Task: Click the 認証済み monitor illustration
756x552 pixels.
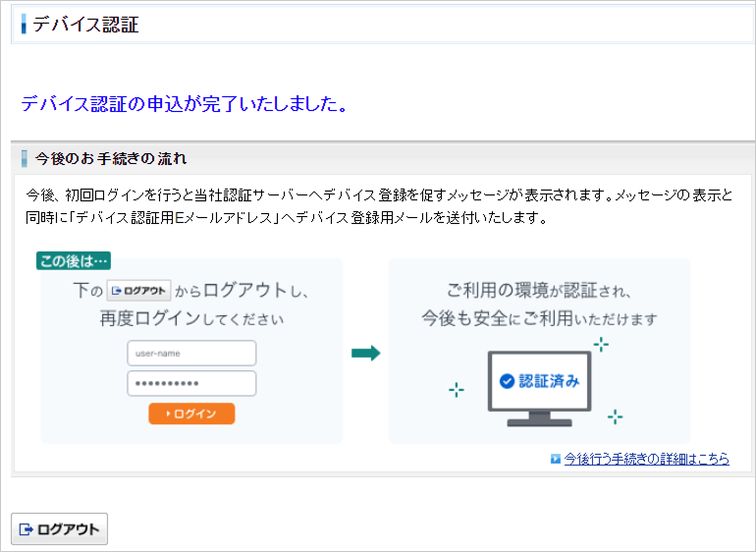Action: pyautogui.click(x=540, y=388)
